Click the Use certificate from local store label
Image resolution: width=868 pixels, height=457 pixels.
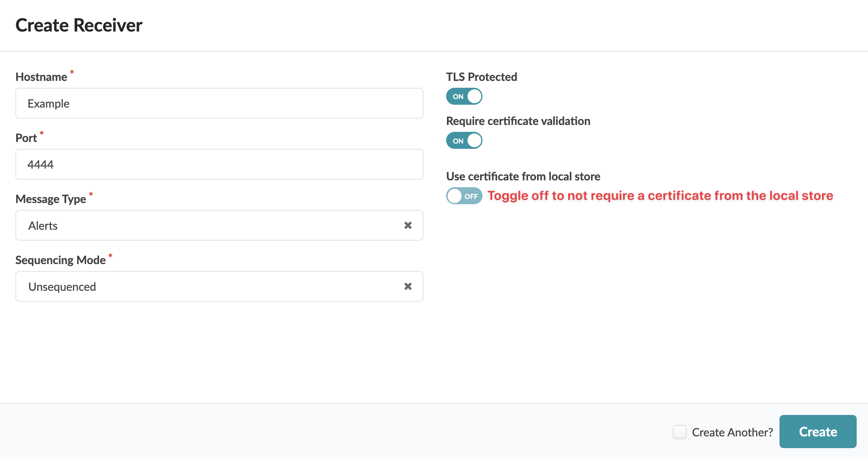coord(523,176)
